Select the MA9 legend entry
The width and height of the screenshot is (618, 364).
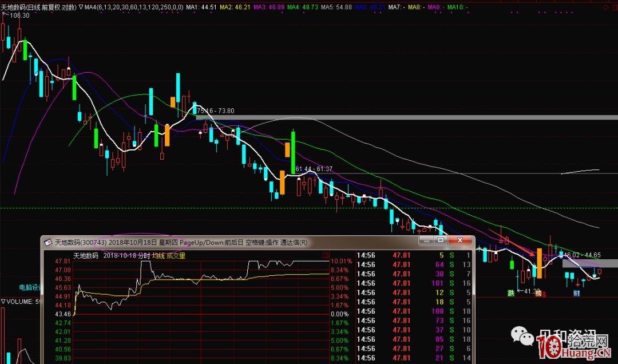[x=436, y=7]
